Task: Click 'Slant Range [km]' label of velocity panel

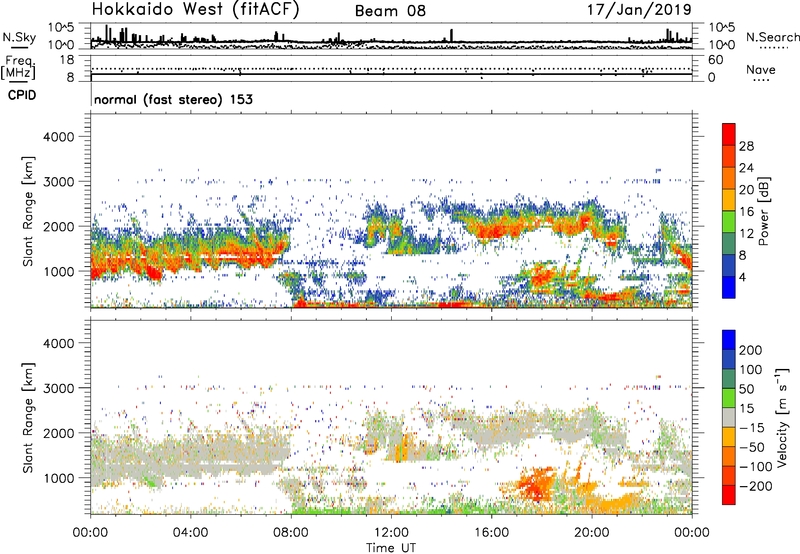Action: (28, 417)
